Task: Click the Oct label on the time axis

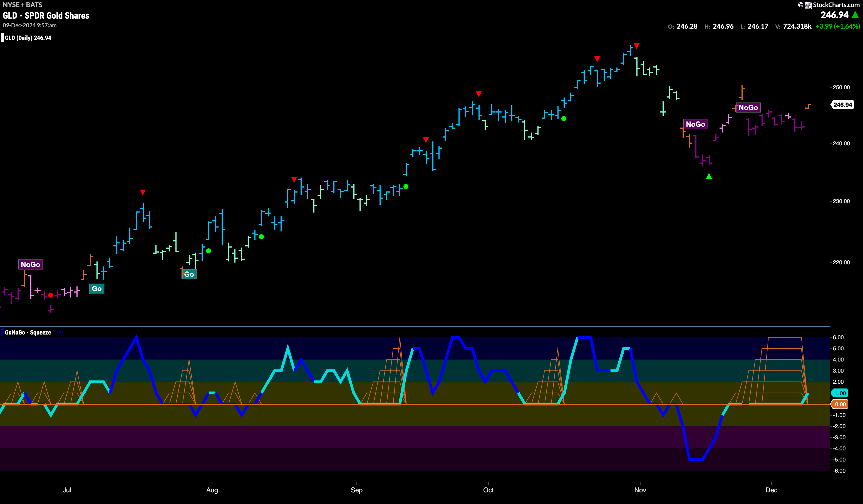Action: [x=488, y=490]
